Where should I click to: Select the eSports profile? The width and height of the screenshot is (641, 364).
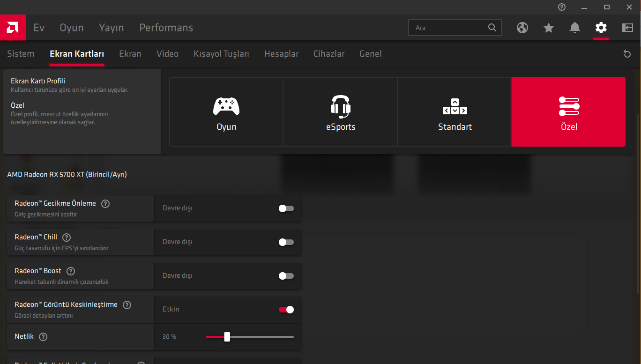(x=341, y=112)
